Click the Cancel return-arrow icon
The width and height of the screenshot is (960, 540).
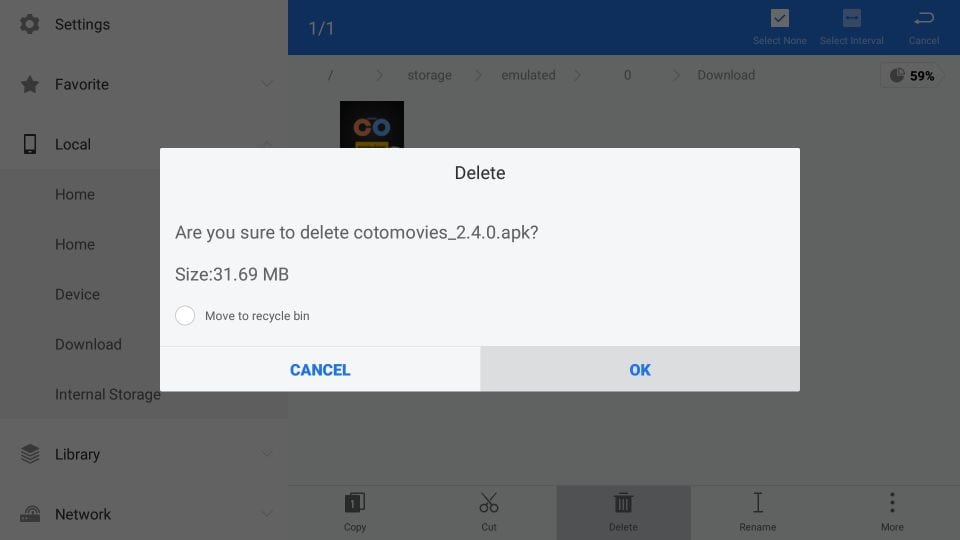[x=924, y=18]
